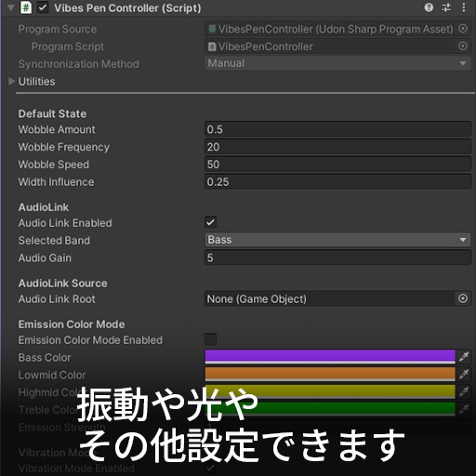Collapse the Vibes Pen Controller component foldout
The height and width of the screenshot is (476, 476).
tap(11, 7)
